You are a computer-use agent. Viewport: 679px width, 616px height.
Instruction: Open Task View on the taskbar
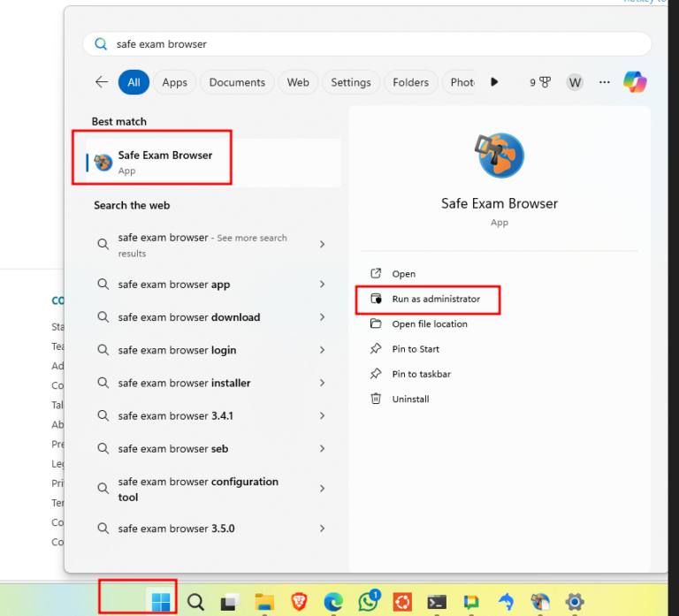[x=230, y=601]
